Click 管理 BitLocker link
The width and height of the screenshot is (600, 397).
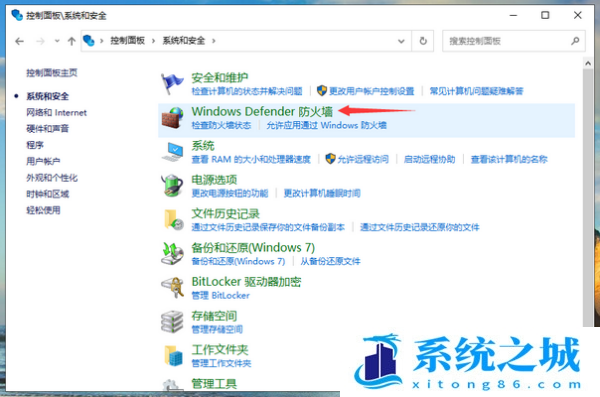[x=220, y=295]
